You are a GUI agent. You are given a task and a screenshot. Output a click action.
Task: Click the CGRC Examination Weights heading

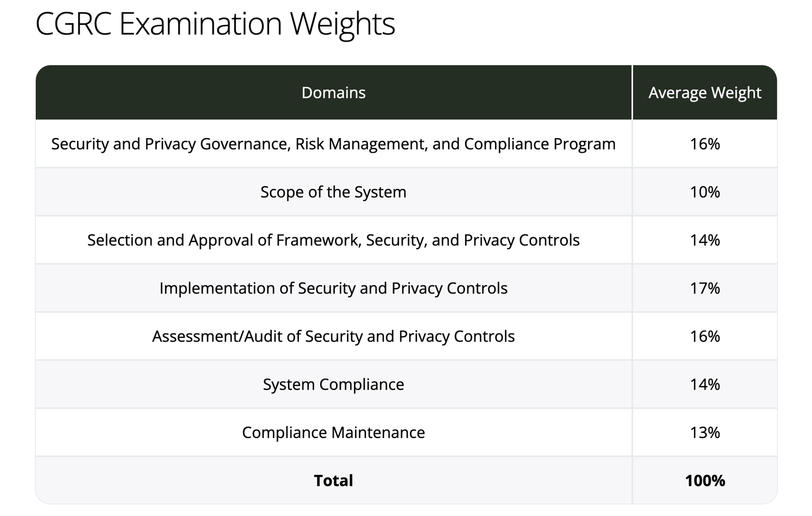point(215,24)
